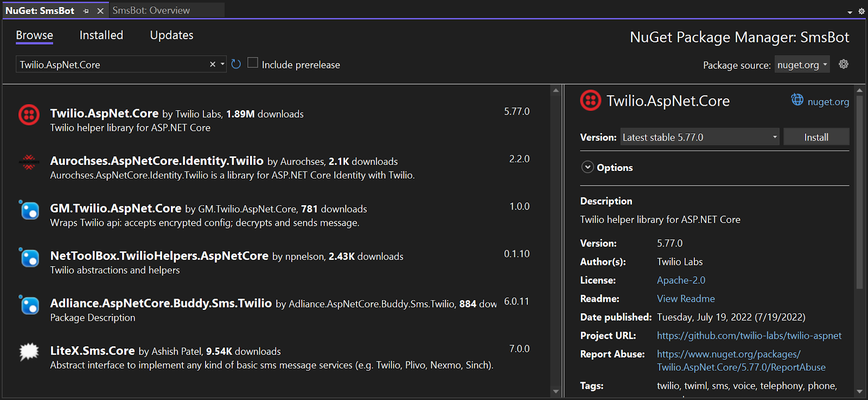Click package list scrollbar down arrow

(556, 391)
